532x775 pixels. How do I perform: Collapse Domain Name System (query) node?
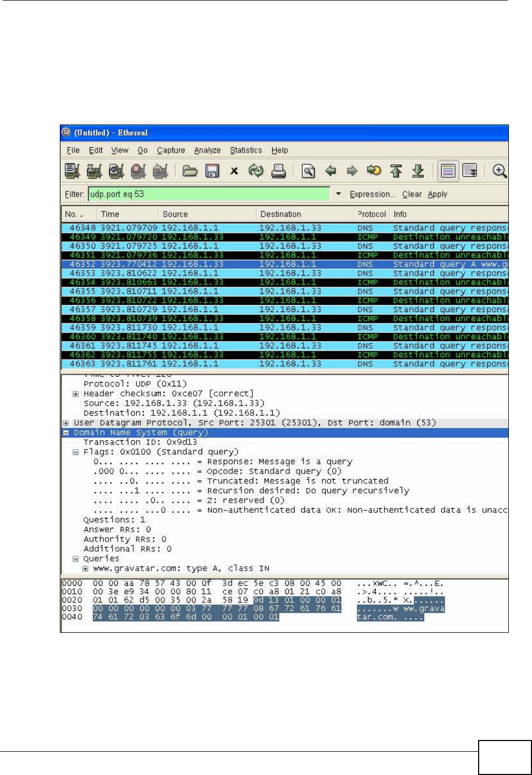66,433
